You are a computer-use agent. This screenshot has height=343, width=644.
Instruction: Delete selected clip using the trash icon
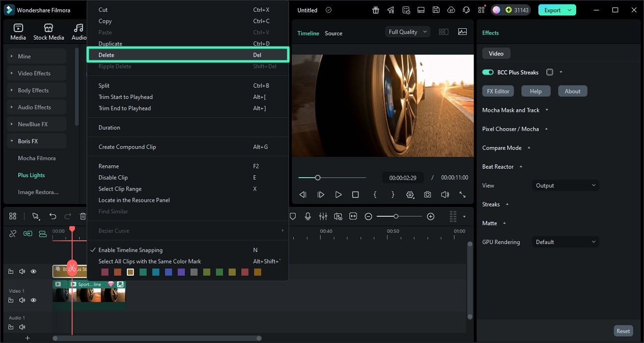point(83,216)
